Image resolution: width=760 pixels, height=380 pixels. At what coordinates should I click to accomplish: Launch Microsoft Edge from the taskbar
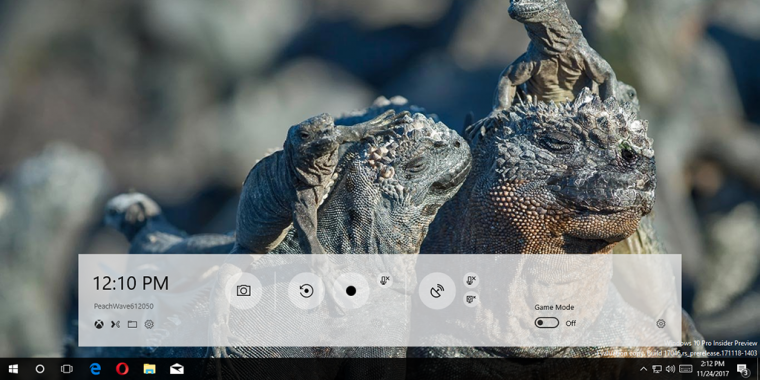point(95,369)
